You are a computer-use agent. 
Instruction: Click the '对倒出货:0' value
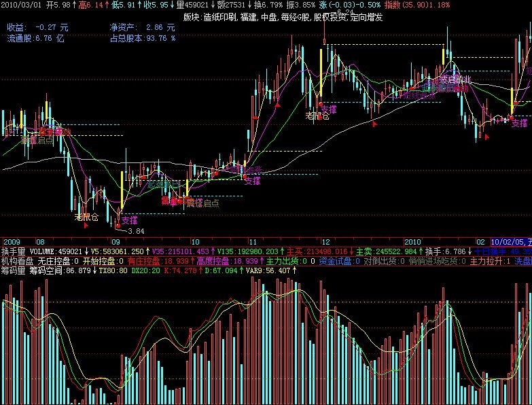coord(384,261)
